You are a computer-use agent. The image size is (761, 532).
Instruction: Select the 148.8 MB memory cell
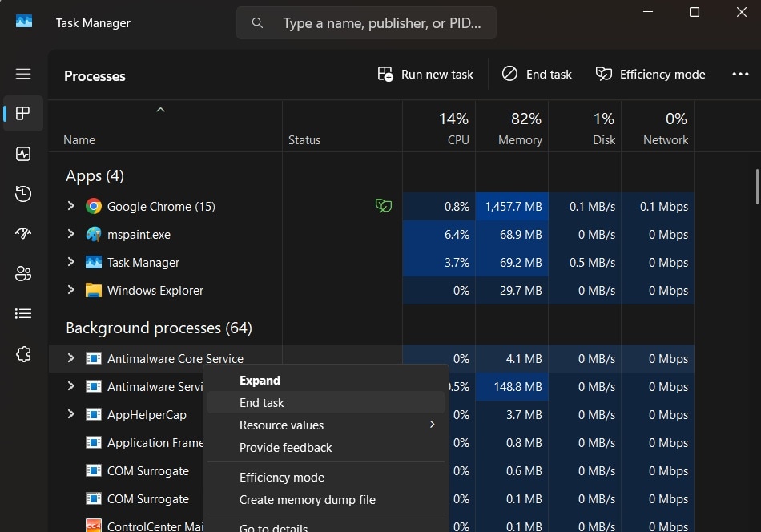click(x=512, y=387)
